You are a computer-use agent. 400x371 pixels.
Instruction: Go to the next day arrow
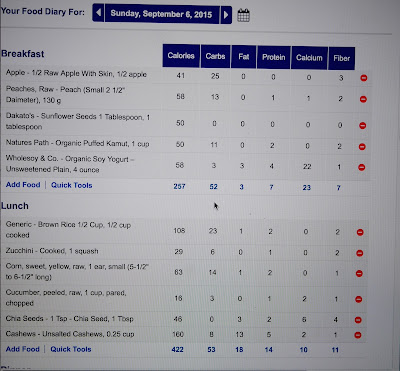pos(226,15)
